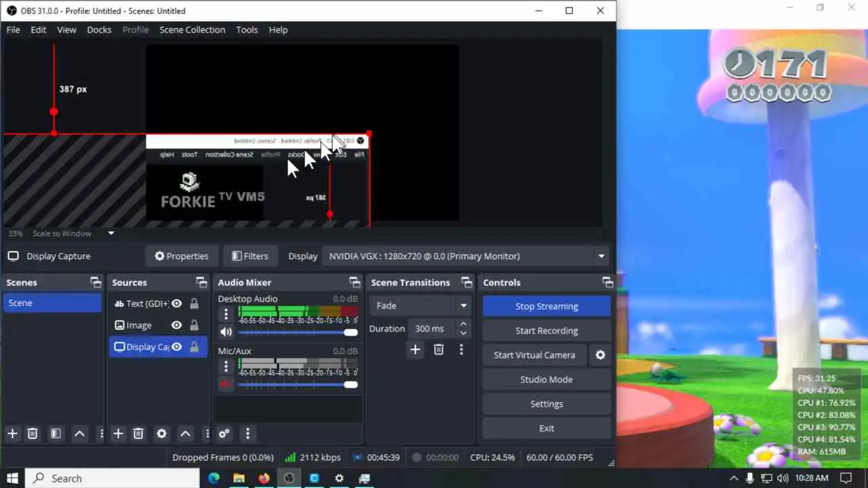
Task: Remove selected scene with trash icon
Action: (x=33, y=434)
